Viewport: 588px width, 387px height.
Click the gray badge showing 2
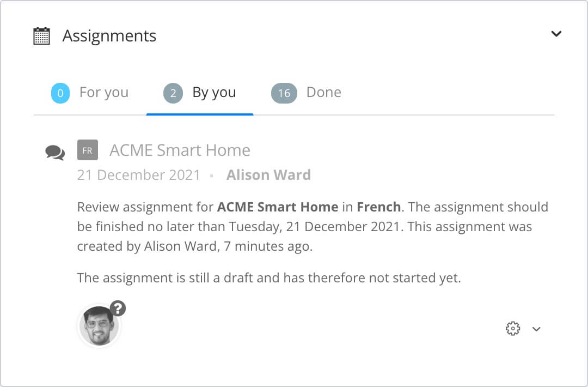173,93
